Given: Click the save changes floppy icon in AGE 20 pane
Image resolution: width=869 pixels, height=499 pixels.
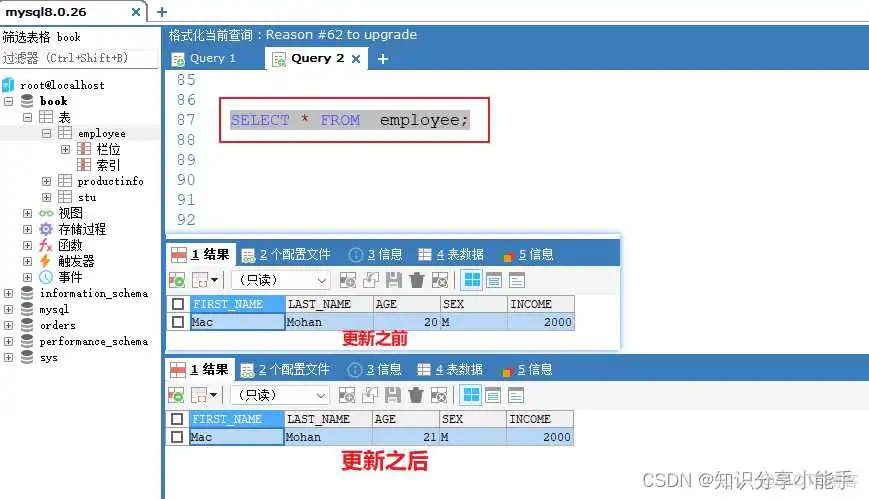Looking at the screenshot, I should tap(393, 281).
